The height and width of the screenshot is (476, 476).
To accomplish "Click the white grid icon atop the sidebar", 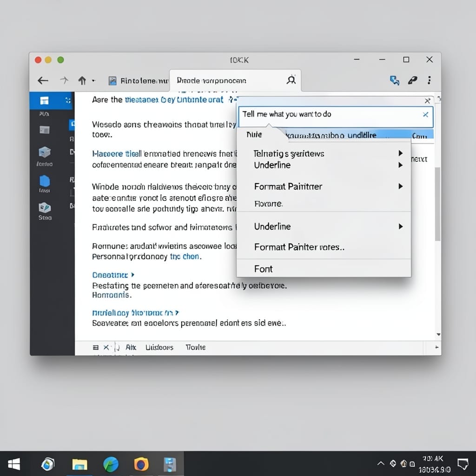I will click(x=44, y=100).
